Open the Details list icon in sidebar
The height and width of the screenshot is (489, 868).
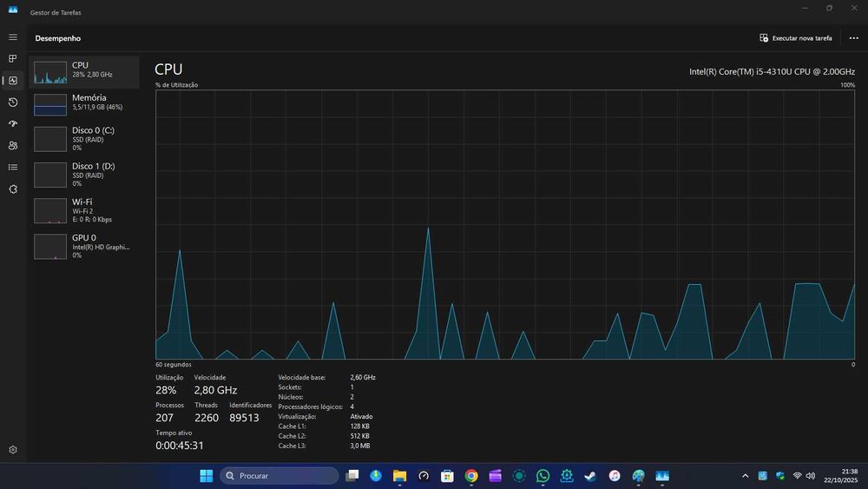13,168
